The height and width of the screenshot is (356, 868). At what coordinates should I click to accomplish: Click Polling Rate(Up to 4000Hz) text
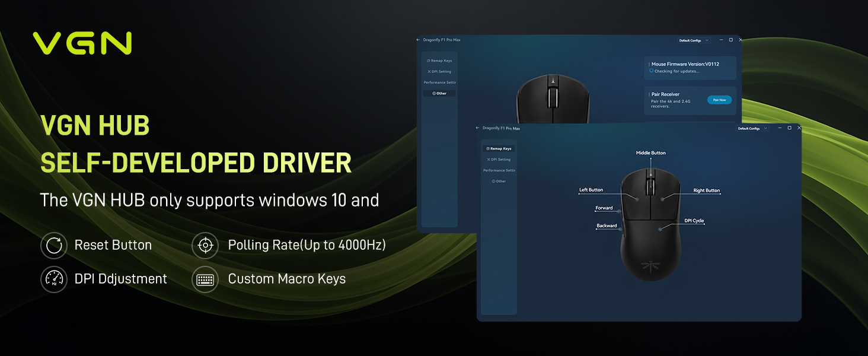click(x=307, y=245)
